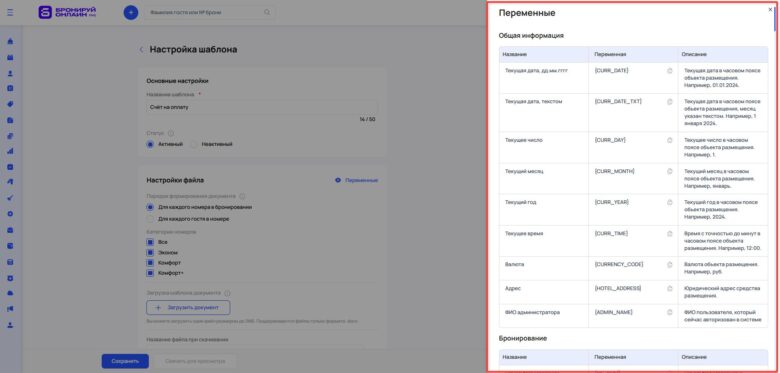Click info icon next to Загрузка шаблона документа
This screenshot has height=373, width=780.
(x=227, y=293)
